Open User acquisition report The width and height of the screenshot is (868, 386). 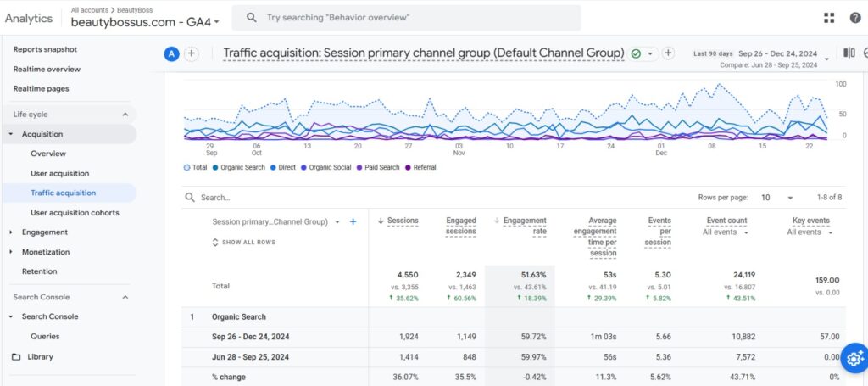click(x=59, y=173)
